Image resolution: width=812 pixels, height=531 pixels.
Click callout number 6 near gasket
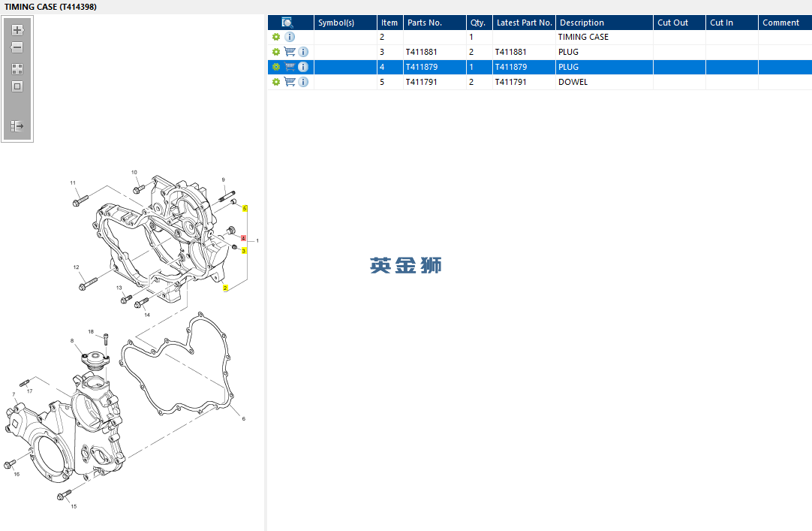tap(243, 418)
